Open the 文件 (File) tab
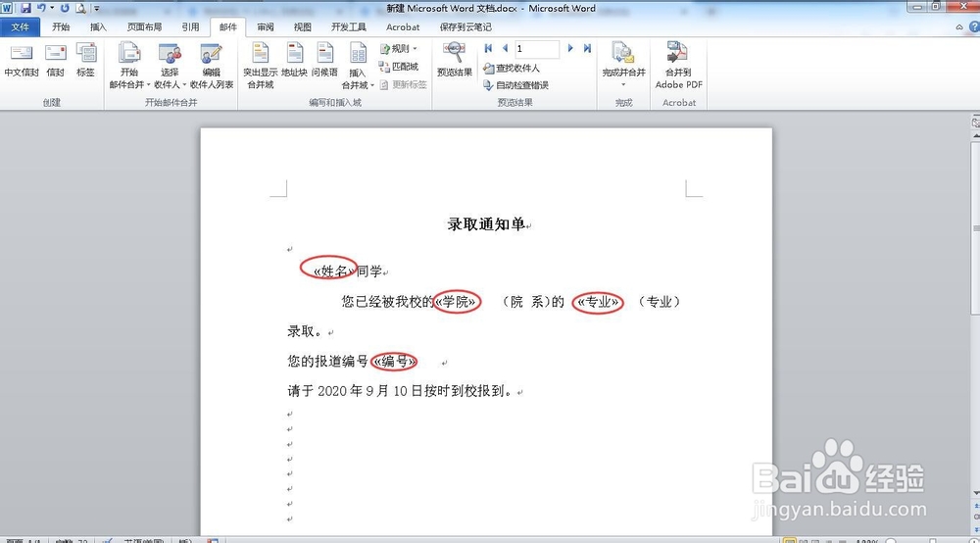This screenshot has height=543, width=980. click(x=20, y=26)
